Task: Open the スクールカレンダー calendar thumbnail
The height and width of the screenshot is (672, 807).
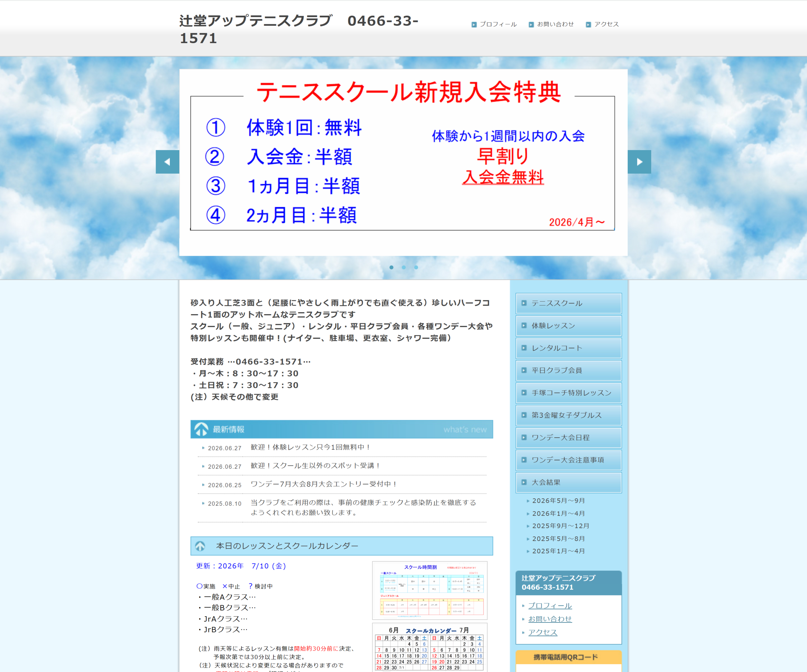Action: (x=430, y=647)
